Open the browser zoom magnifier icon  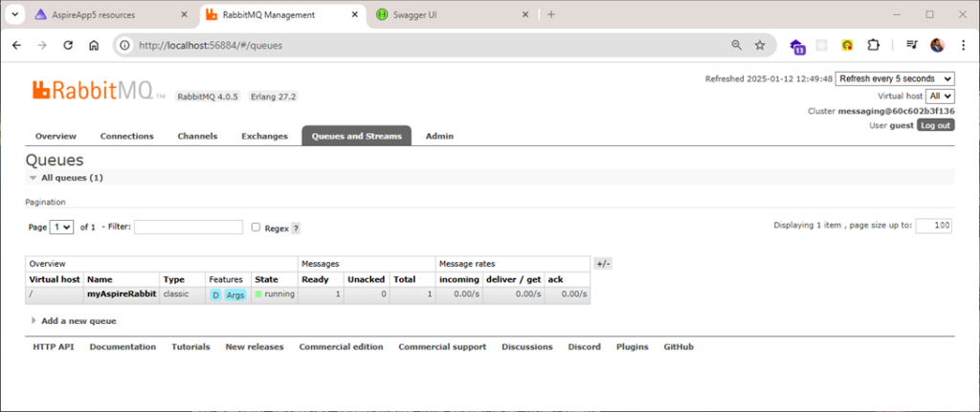pyautogui.click(x=736, y=45)
